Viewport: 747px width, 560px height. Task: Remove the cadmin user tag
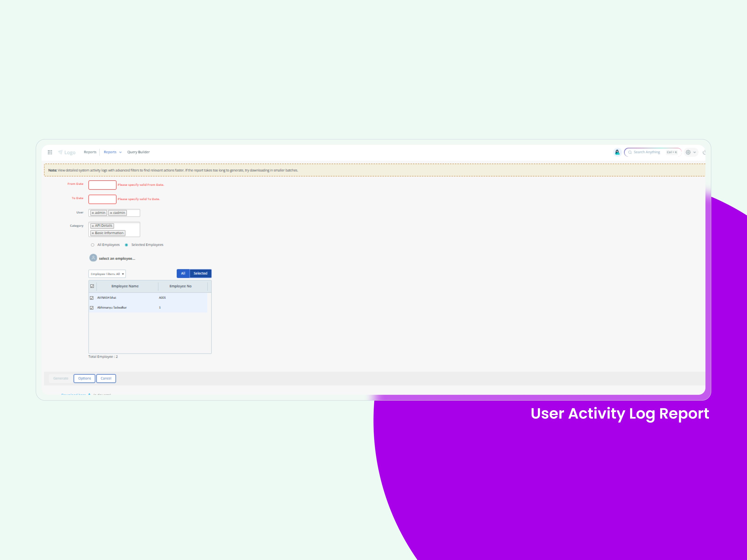point(111,213)
